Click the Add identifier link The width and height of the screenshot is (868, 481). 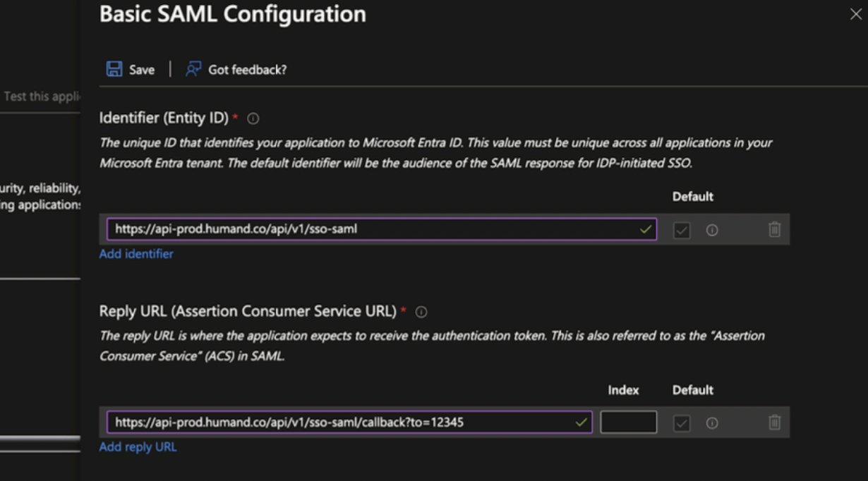point(136,254)
